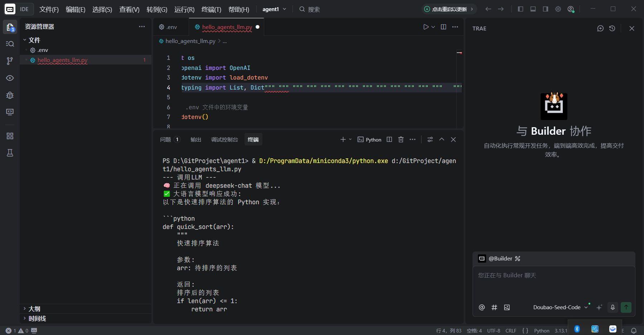
Task: Switch to the 问题 problems tab
Action: point(170,139)
